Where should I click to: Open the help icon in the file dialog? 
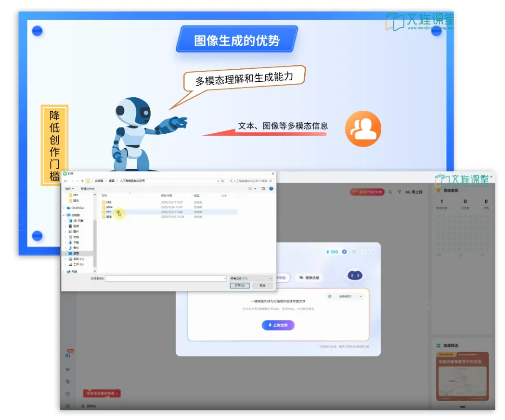tap(271, 189)
